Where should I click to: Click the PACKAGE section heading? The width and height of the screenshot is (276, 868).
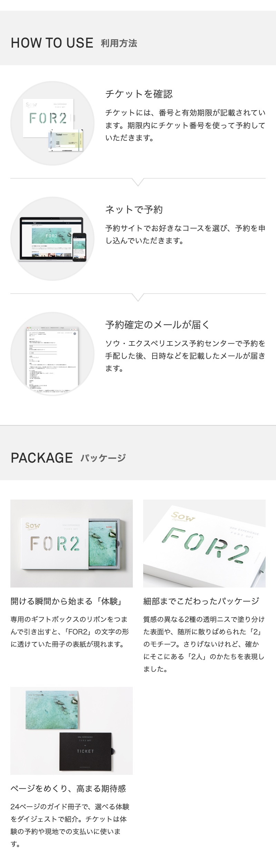42,458
